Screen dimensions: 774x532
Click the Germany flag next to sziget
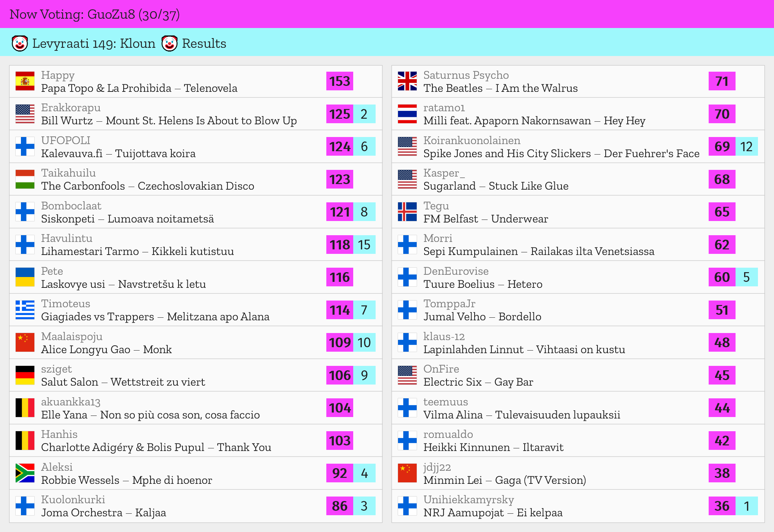coord(25,375)
